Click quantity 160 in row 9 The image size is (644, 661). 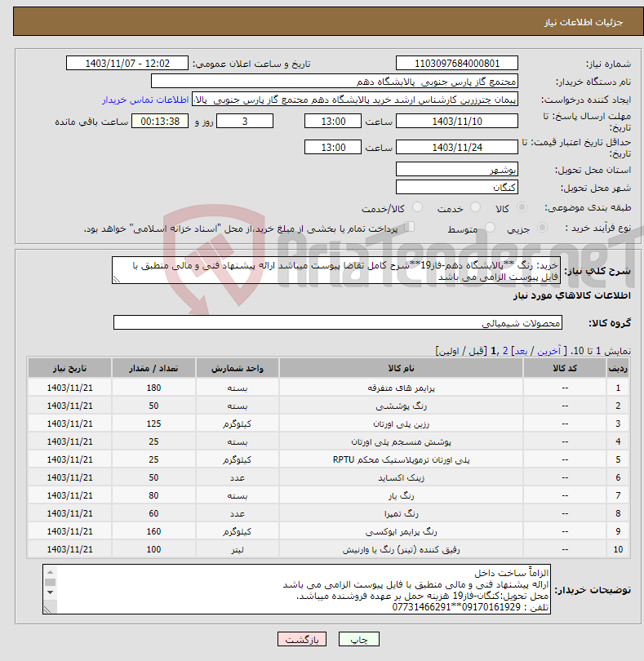click(x=153, y=531)
